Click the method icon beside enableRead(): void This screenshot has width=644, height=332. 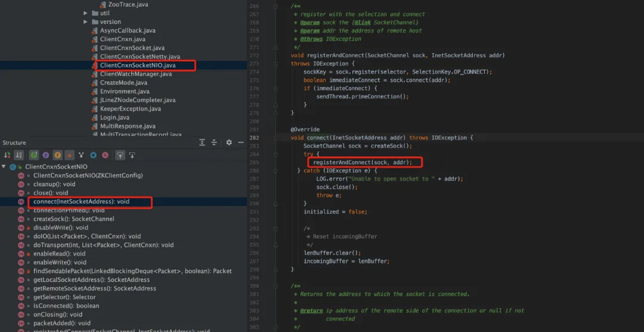click(x=20, y=254)
